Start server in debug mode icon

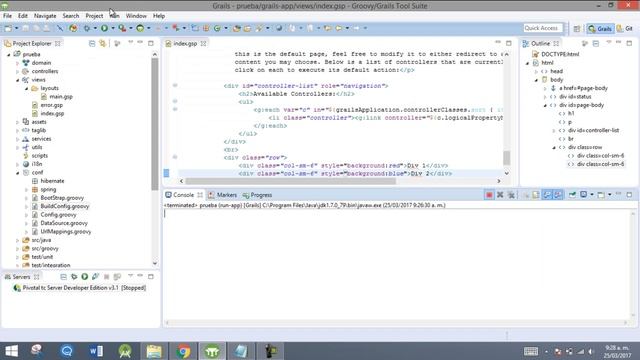74,277
